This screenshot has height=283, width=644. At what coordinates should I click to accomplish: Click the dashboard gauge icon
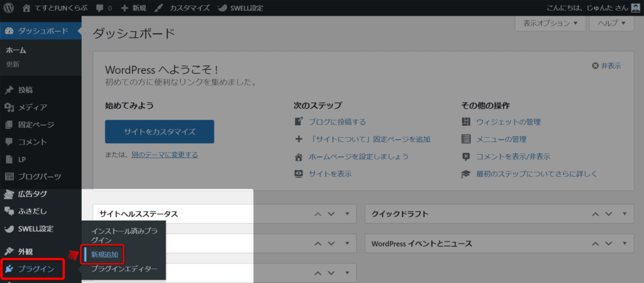(9, 31)
